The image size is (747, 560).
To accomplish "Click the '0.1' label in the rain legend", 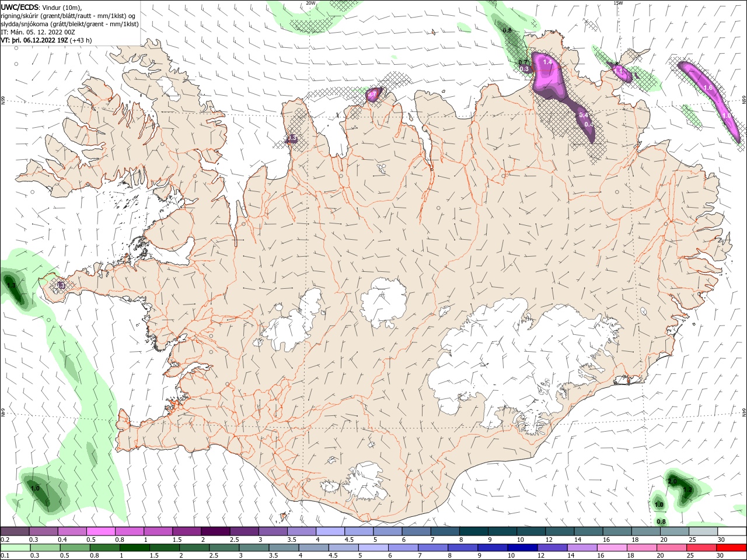I will [x=5, y=556].
